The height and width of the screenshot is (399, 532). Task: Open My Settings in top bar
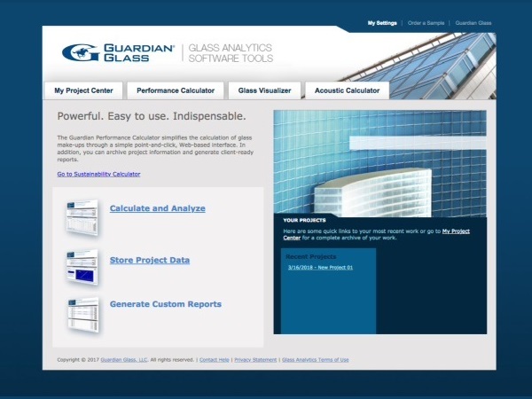tap(382, 23)
